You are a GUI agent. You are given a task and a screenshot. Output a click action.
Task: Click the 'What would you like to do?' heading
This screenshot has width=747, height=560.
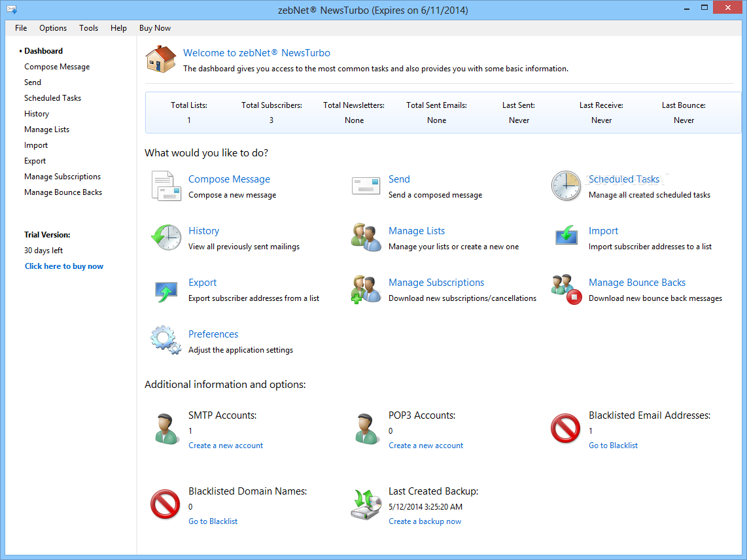pos(206,153)
